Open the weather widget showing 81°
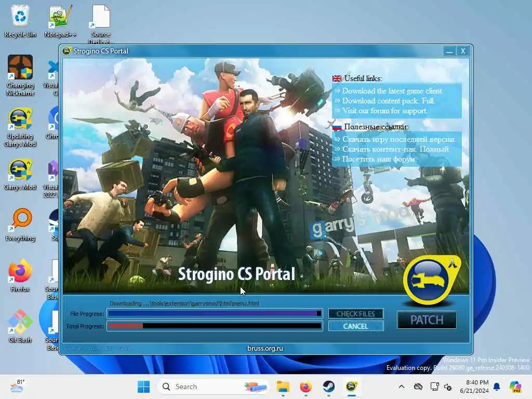Screen dimensions: 532x399 pyautogui.click(x=17, y=386)
